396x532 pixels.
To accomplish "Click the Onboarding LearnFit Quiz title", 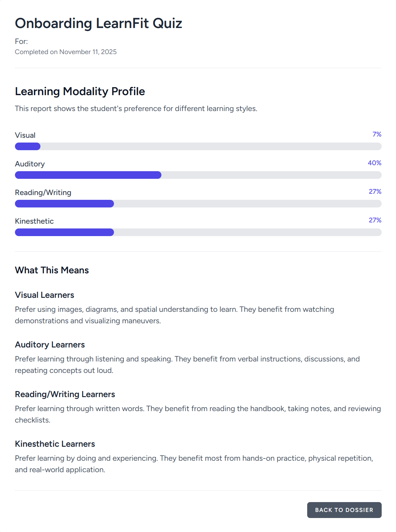I will click(99, 23).
